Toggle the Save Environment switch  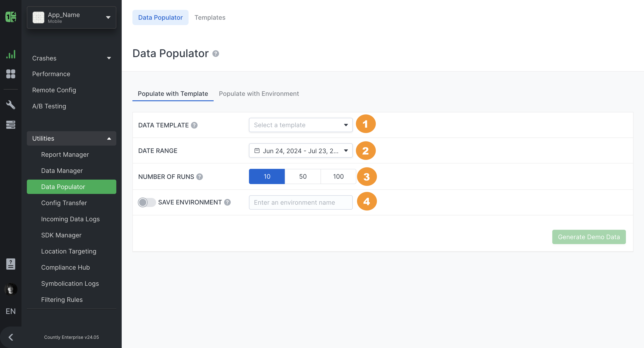tap(147, 202)
